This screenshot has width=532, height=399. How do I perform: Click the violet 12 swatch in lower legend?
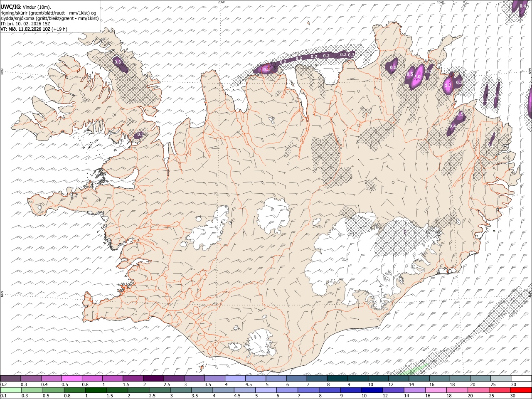(393, 390)
